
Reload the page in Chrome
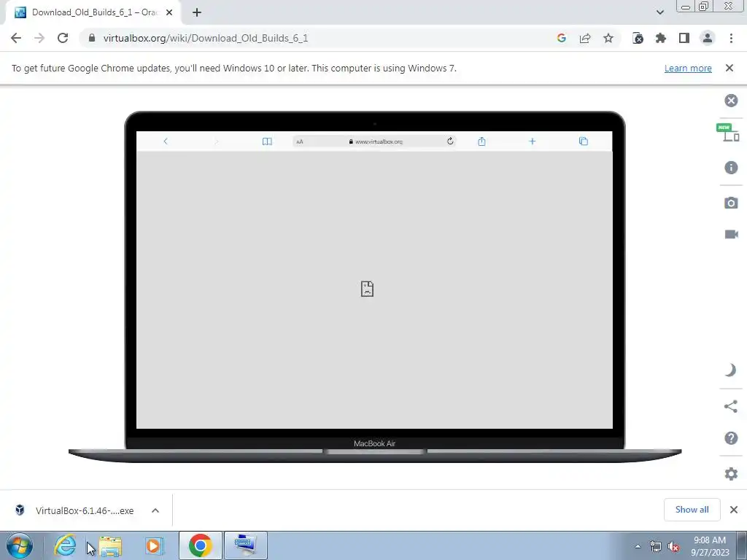tap(63, 38)
